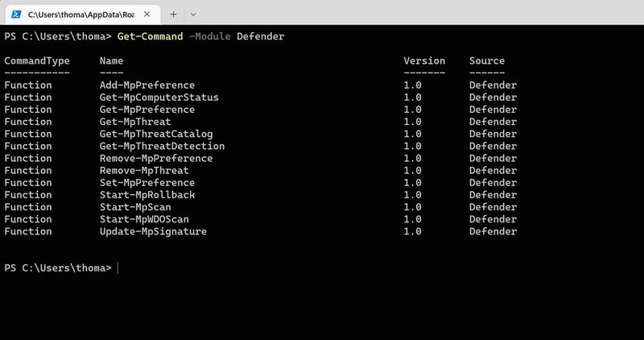Screen dimensions: 644x340
Task: Click Get-MpPreference function name
Action: (147, 110)
